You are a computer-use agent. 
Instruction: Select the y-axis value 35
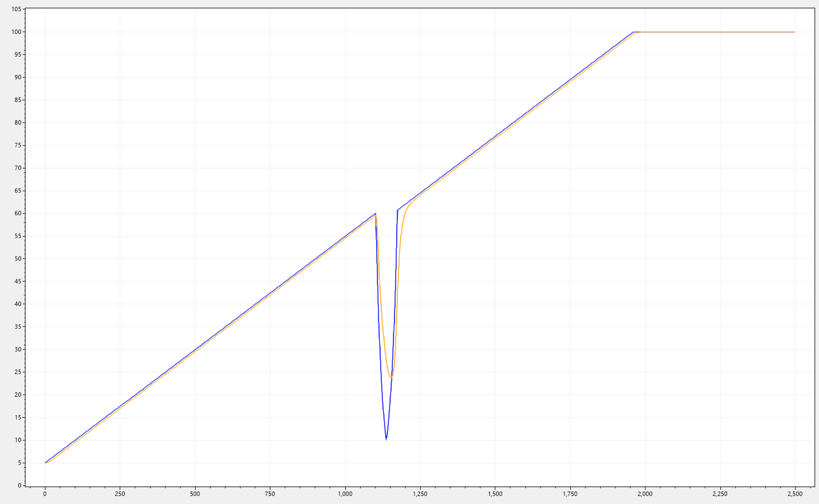tap(18, 326)
